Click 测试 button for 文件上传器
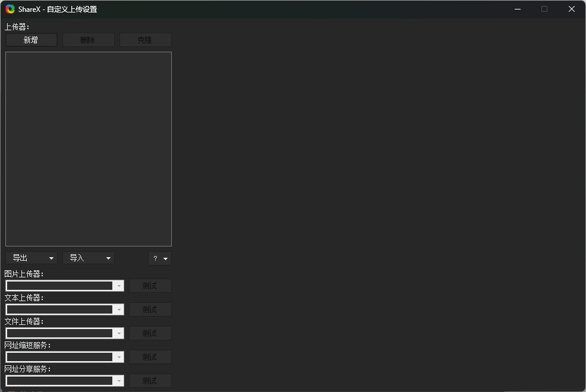 pyautogui.click(x=150, y=333)
